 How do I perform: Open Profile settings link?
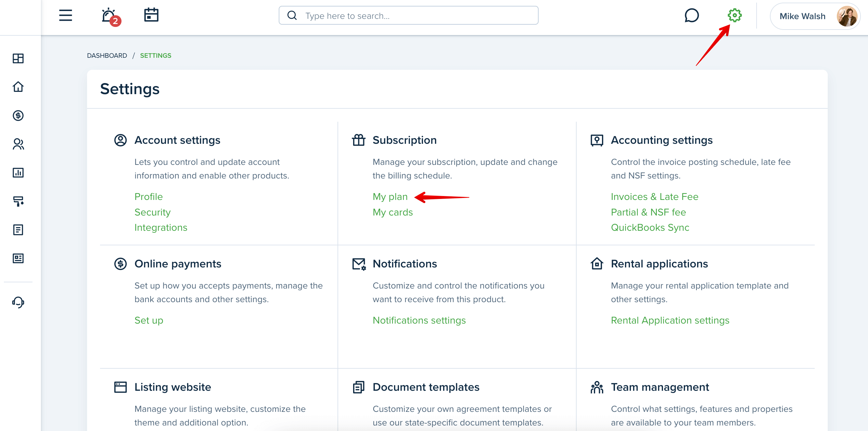click(x=148, y=197)
